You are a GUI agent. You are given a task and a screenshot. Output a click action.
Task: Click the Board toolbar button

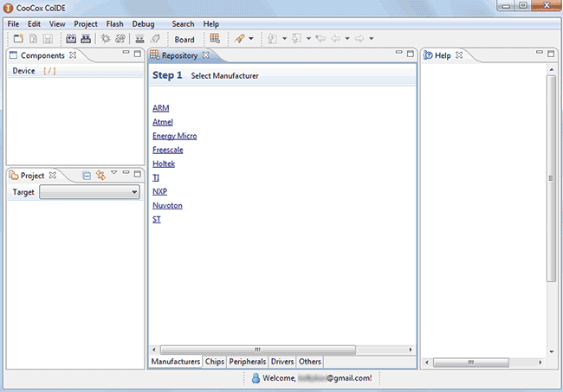(x=184, y=40)
